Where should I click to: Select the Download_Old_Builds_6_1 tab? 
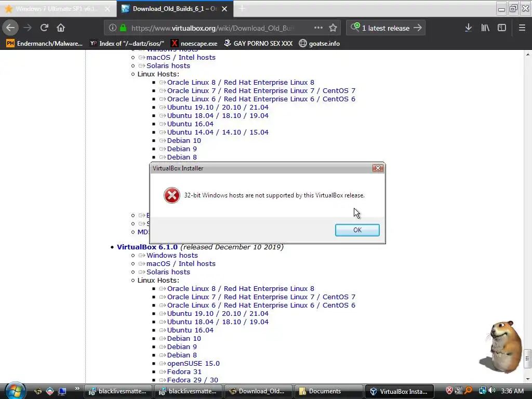pos(175,9)
